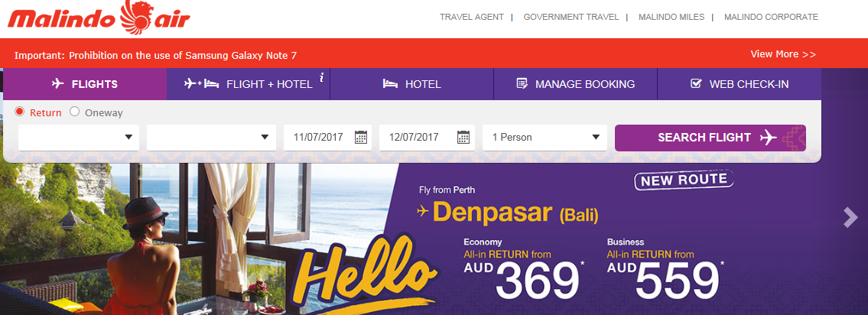
Task: Select the Oneway trip radio button
Action: [75, 112]
